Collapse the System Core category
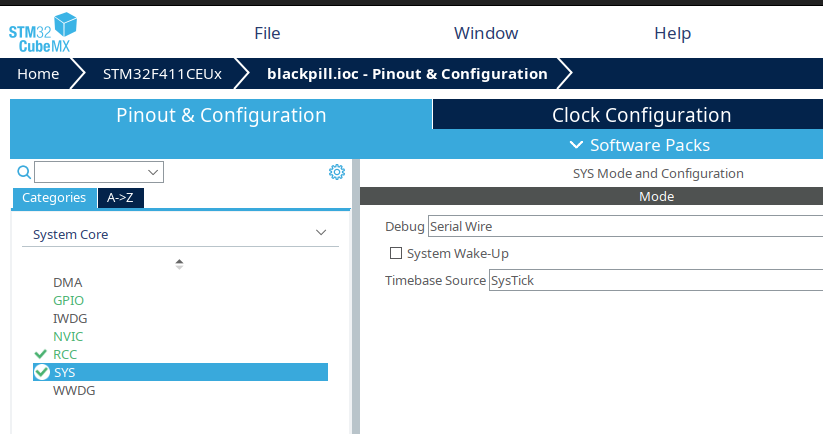The width and height of the screenshot is (823, 434). tap(320, 234)
